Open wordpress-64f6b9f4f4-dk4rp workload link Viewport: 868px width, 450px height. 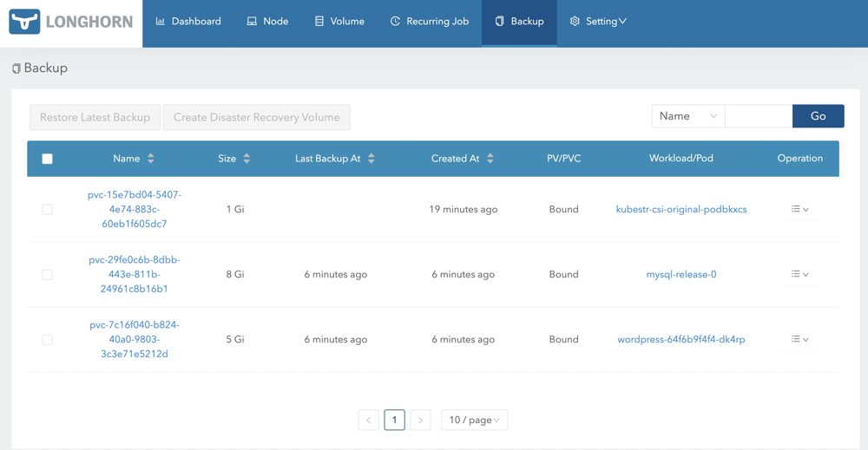(681, 339)
